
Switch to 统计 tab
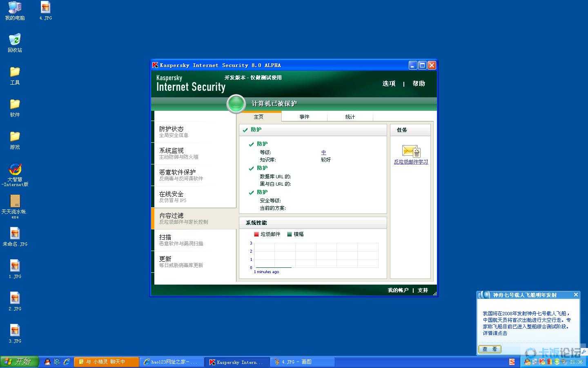coord(350,117)
